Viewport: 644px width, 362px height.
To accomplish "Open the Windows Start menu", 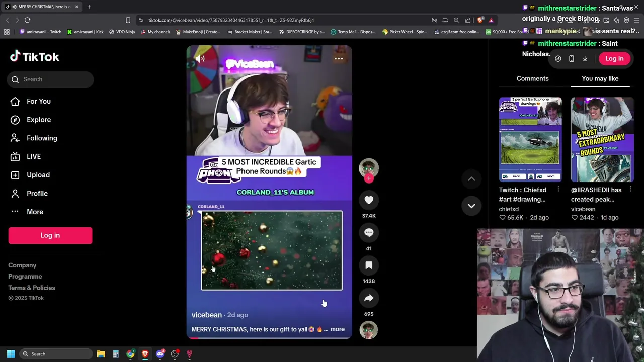I will [11, 354].
